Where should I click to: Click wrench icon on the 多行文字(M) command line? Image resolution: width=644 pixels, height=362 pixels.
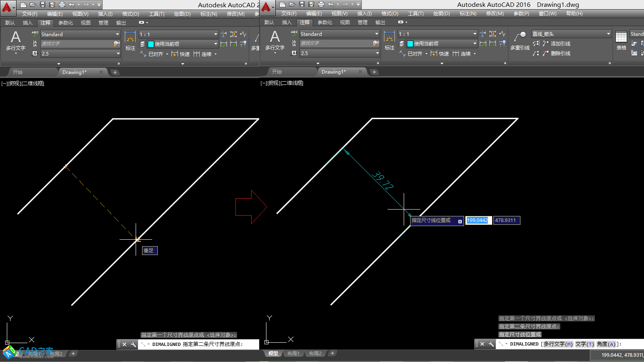click(x=491, y=344)
